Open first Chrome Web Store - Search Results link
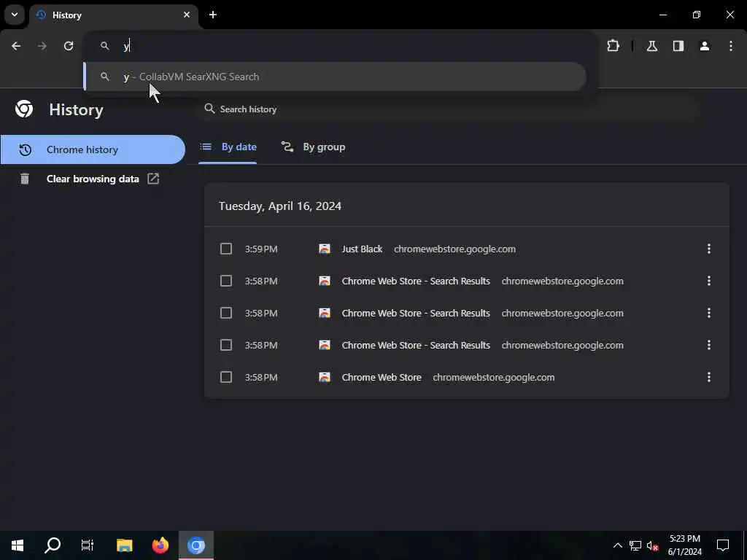The image size is (747, 560). 416,281
